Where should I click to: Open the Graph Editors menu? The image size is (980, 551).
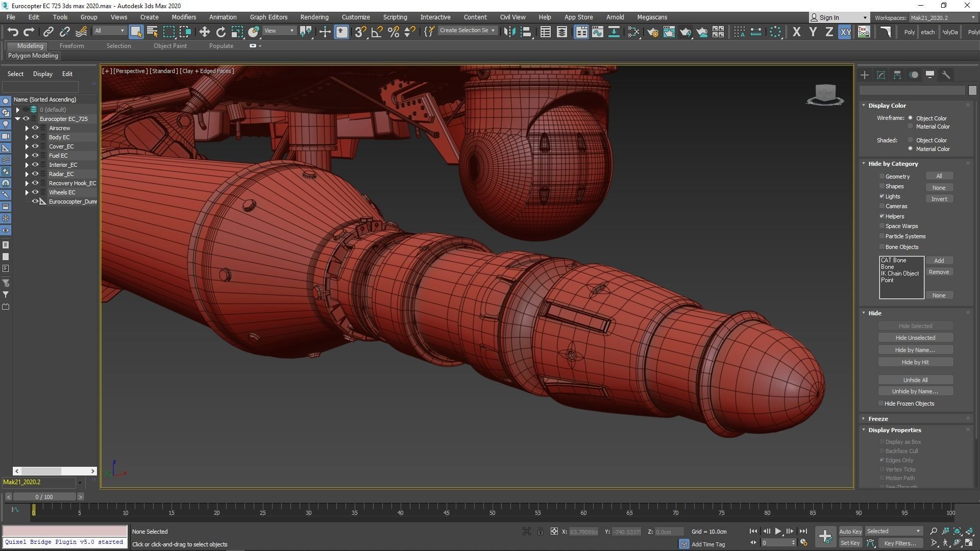tap(268, 17)
